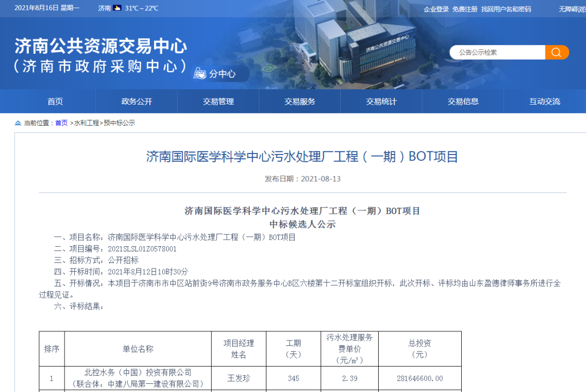This screenshot has width=586, height=392.
Task: Click the 找回用户名和密码 link
Action: 506,9
